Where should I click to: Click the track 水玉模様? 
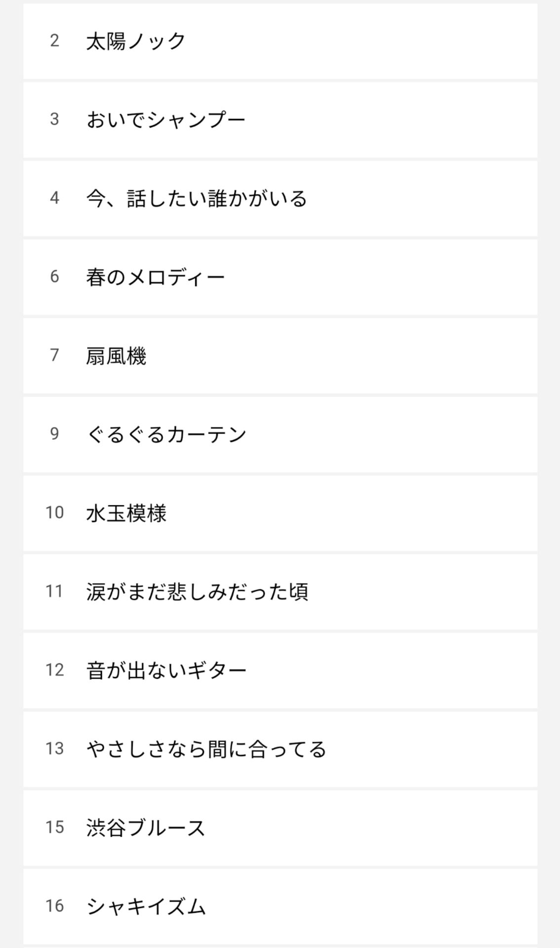click(x=126, y=513)
